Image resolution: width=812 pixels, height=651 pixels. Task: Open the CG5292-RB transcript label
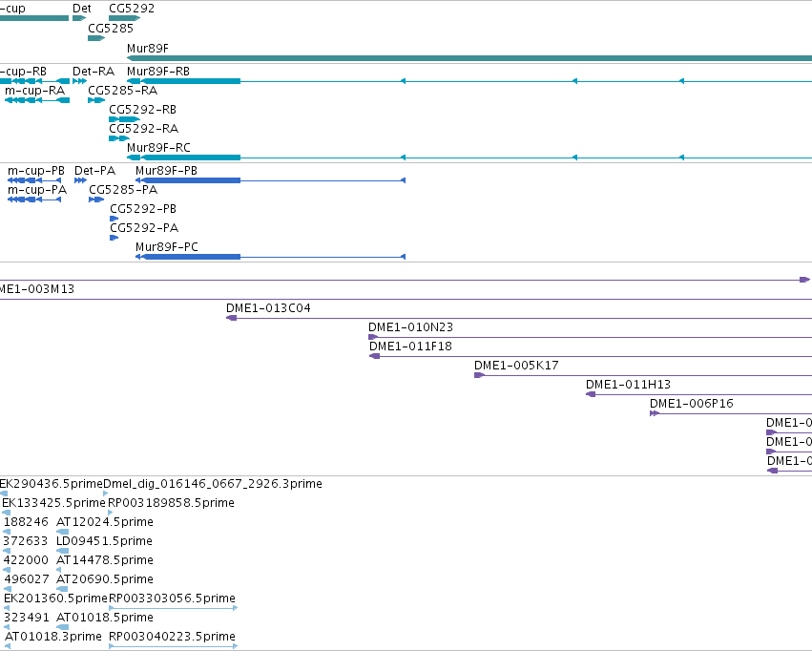143,110
